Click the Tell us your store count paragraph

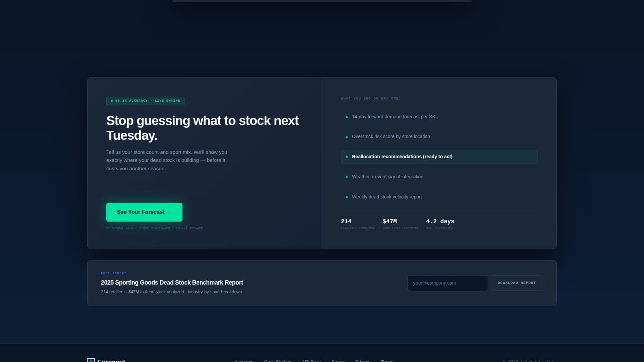pyautogui.click(x=167, y=160)
